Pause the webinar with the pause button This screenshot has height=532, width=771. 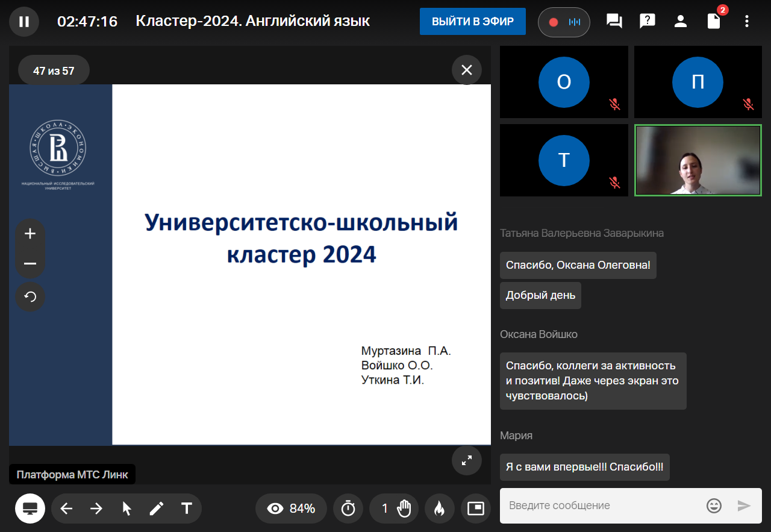click(24, 22)
